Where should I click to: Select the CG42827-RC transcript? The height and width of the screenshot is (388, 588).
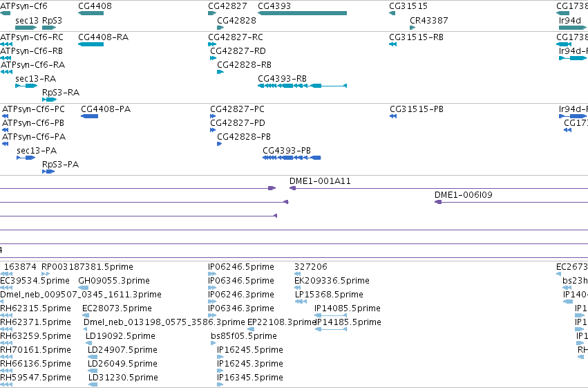212,44
